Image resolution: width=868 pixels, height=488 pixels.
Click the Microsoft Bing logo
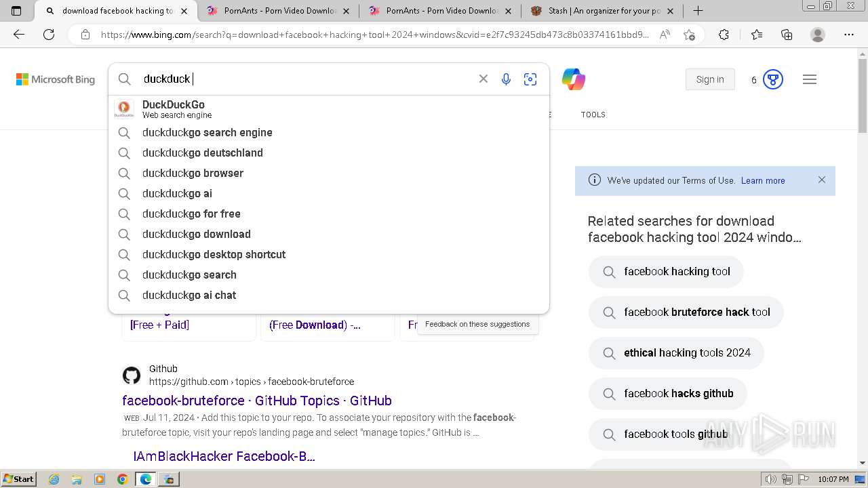[x=56, y=79]
